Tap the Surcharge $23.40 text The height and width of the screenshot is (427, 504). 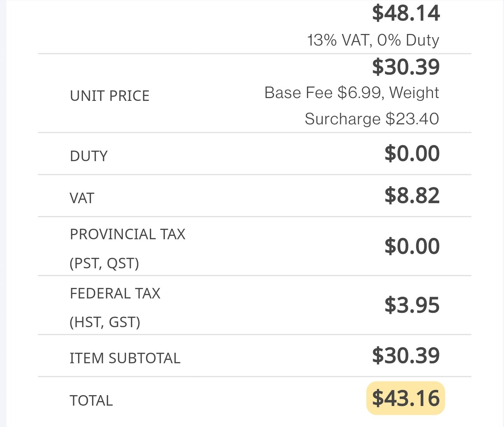coord(372,119)
